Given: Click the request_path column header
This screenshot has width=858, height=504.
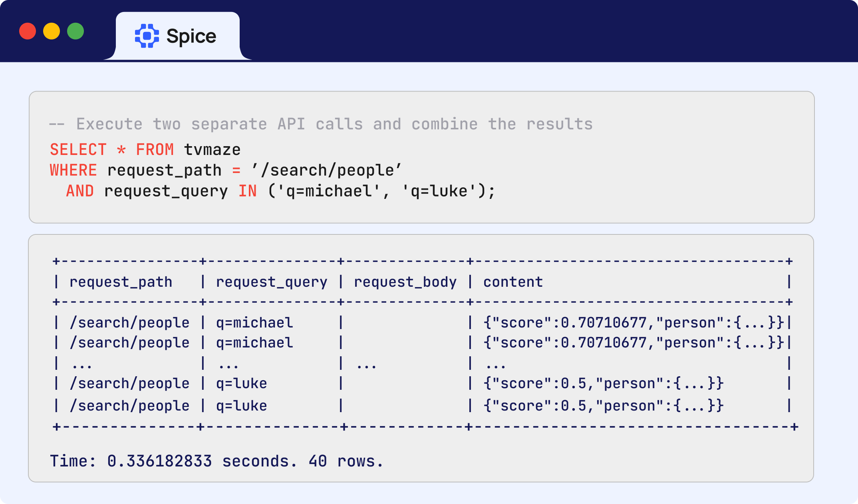Looking at the screenshot, I should tap(121, 282).
